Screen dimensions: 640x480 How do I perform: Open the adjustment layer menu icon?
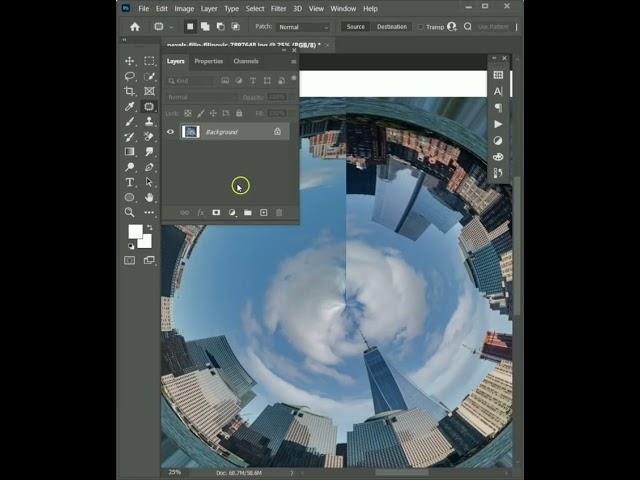tap(232, 213)
